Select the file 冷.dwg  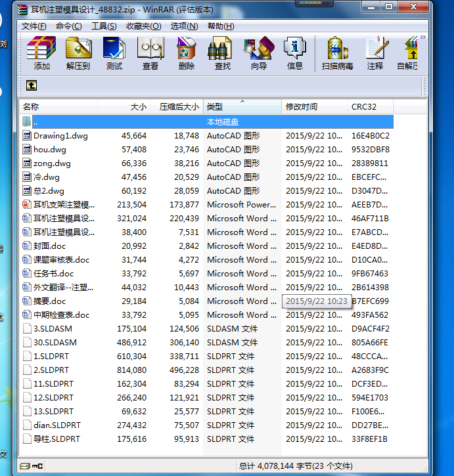click(x=47, y=177)
